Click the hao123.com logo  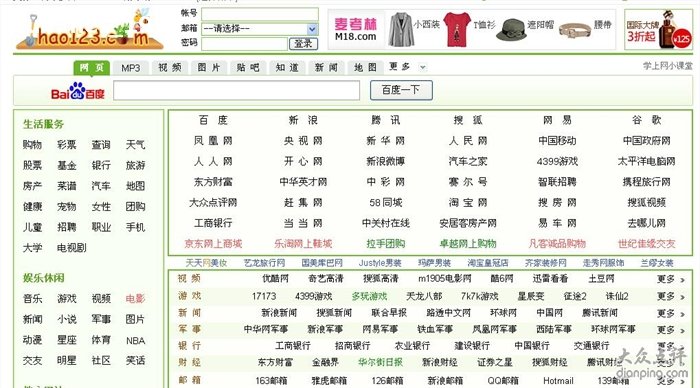point(89,30)
